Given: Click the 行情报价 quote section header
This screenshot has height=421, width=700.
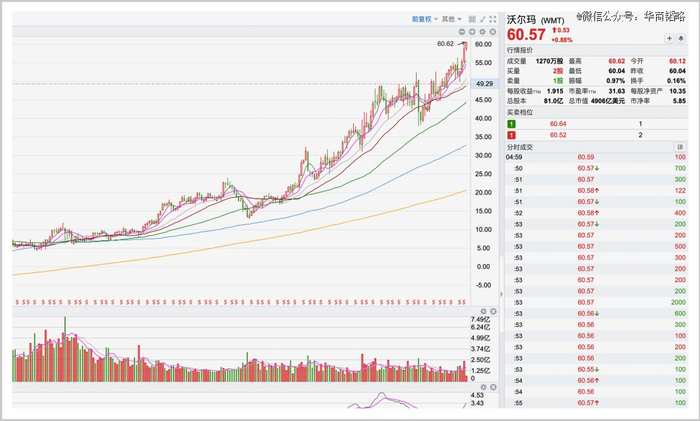Looking at the screenshot, I should pyautogui.click(x=521, y=50).
